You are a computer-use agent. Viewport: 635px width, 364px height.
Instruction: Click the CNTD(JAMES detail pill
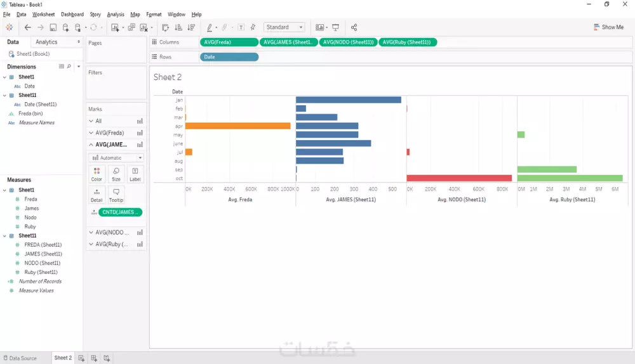(120, 212)
